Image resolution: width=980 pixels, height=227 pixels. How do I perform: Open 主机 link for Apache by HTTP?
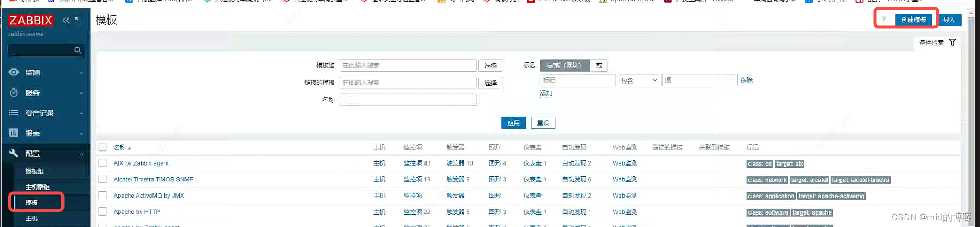[379, 212]
